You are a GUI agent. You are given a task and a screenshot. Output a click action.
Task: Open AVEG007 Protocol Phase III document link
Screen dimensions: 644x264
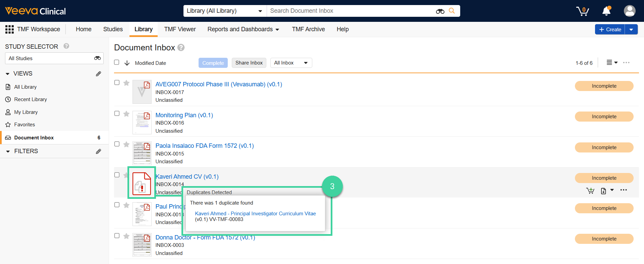219,84
